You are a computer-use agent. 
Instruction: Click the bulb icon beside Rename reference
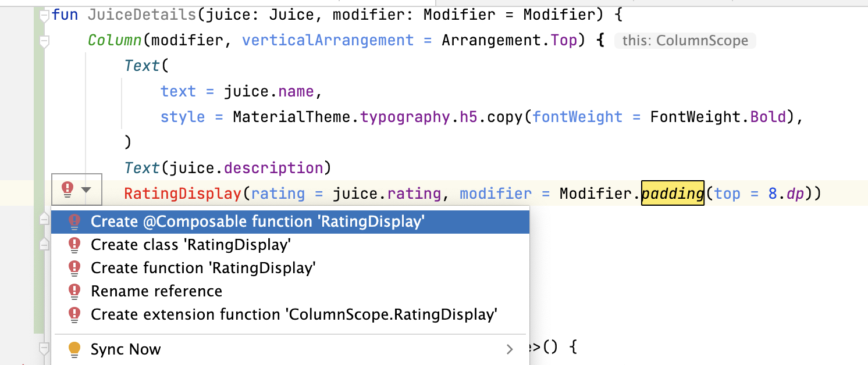tap(74, 291)
